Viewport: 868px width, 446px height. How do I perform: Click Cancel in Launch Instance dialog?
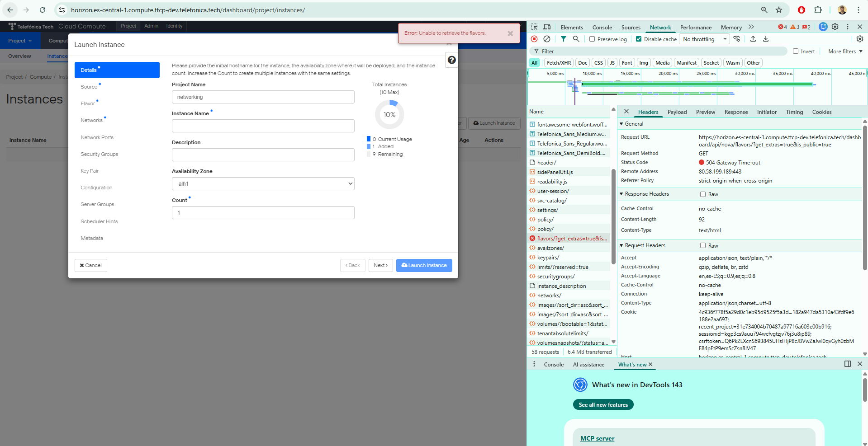pos(91,265)
